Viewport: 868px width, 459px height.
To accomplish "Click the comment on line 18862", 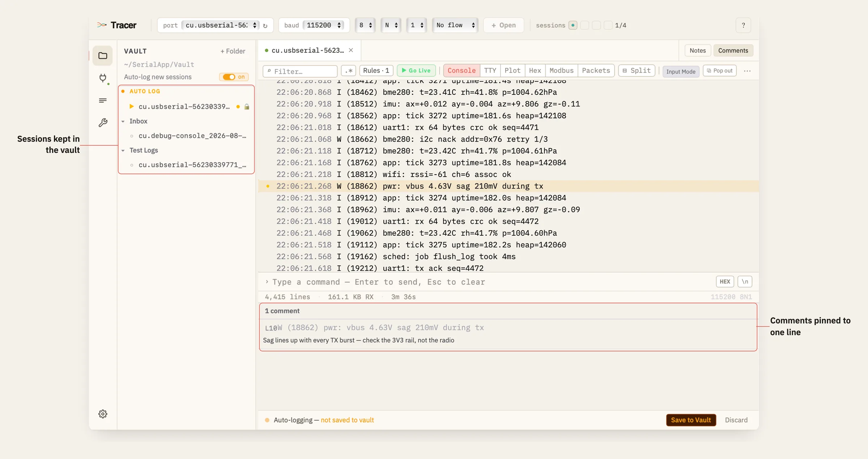I will pyautogui.click(x=508, y=334).
